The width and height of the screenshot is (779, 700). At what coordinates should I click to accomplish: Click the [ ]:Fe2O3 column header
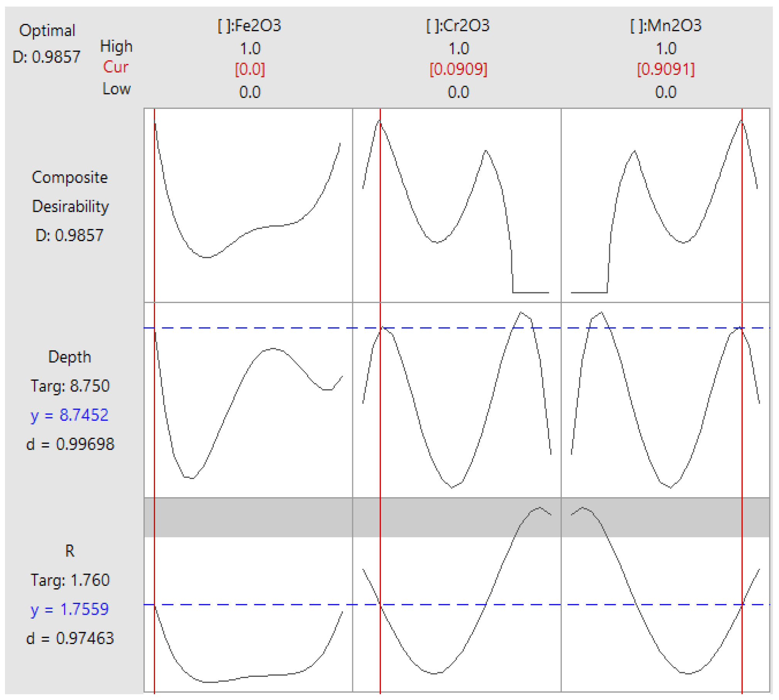tap(249, 26)
